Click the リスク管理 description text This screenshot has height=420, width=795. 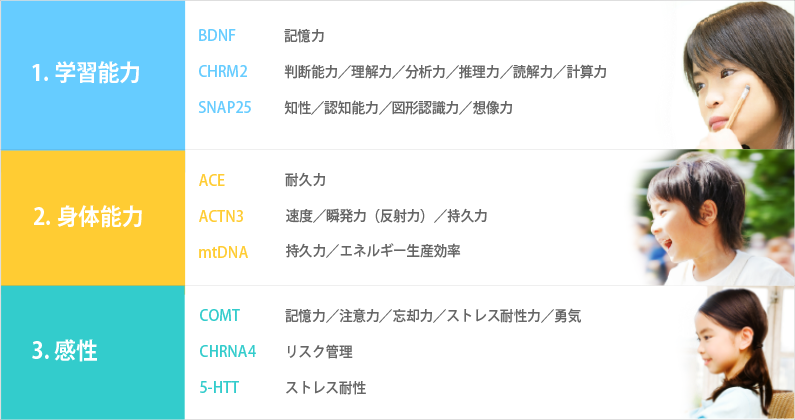click(x=319, y=352)
